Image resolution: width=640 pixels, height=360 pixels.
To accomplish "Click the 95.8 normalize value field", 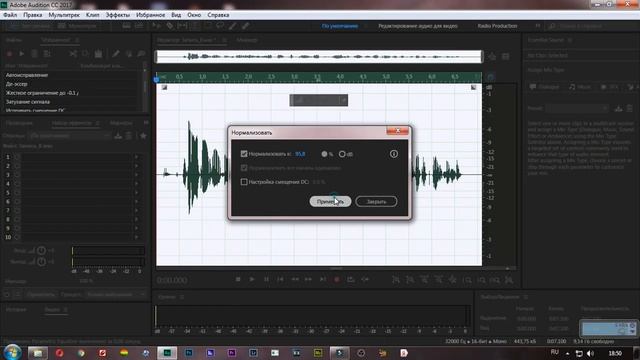I will 300,154.
